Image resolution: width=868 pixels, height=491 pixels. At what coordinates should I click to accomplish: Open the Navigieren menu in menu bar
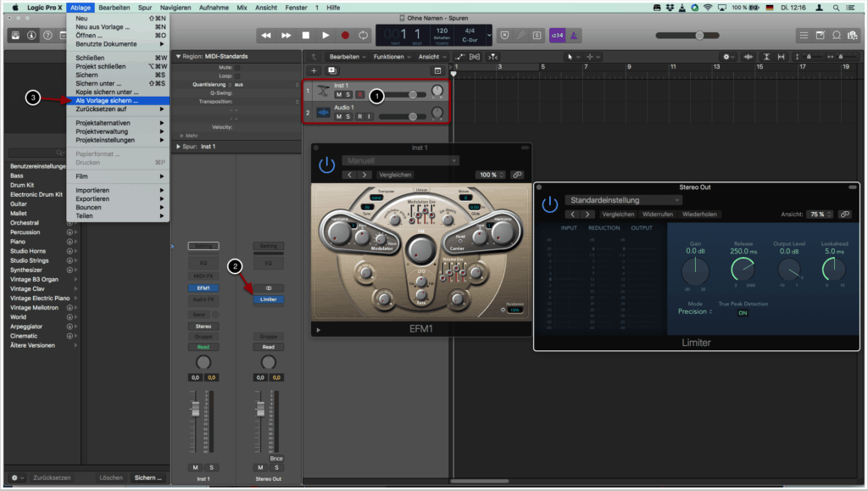click(x=175, y=7)
